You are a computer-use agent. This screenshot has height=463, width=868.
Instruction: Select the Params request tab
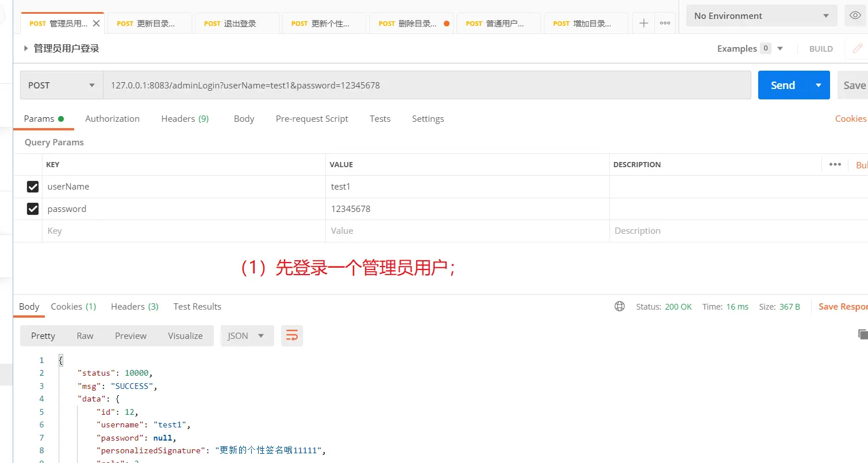pos(44,119)
